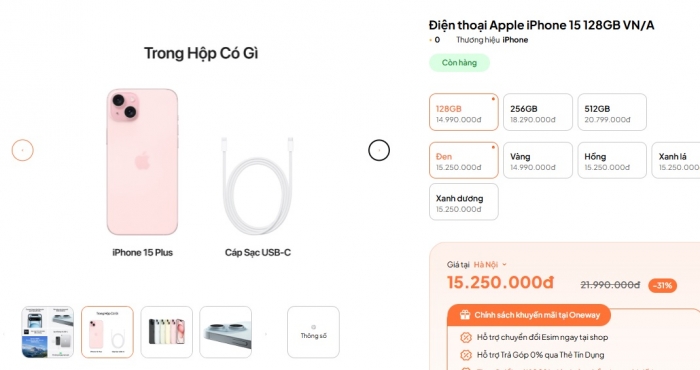Image resolution: width=700 pixels, height=370 pixels.
Task: Click Chính sách khuyến mãi tại Oneway tab
Action: tap(529, 315)
